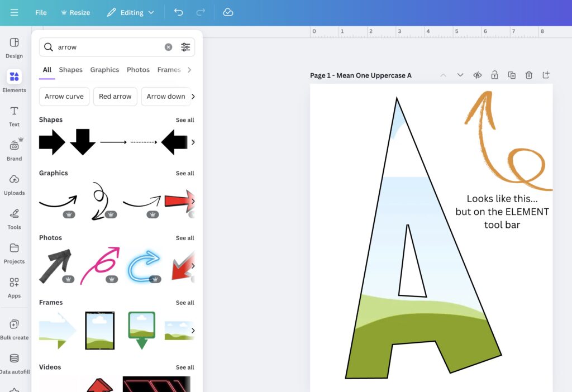Viewport: 572px width, 392px height.
Task: Duplicate page using the copy icon
Action: 512,75
